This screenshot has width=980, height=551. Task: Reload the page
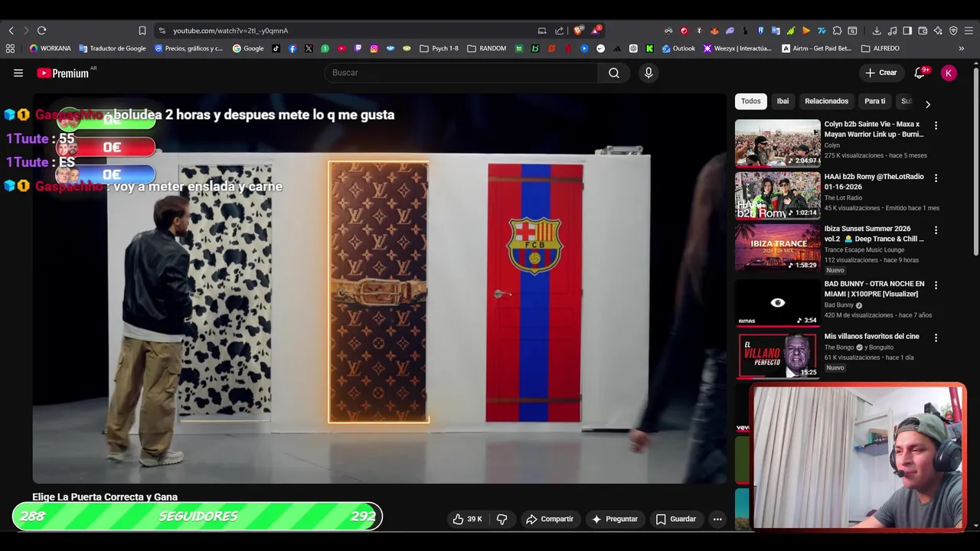[41, 31]
